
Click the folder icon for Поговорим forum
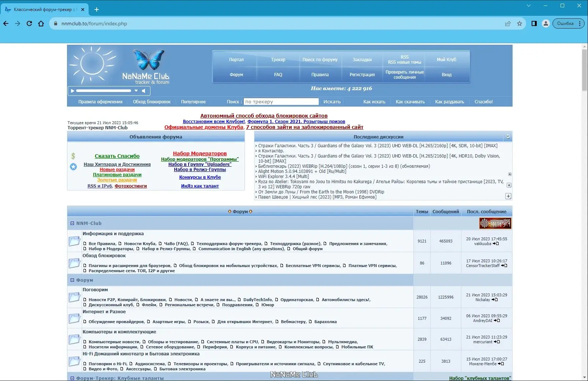pyautogui.click(x=74, y=297)
